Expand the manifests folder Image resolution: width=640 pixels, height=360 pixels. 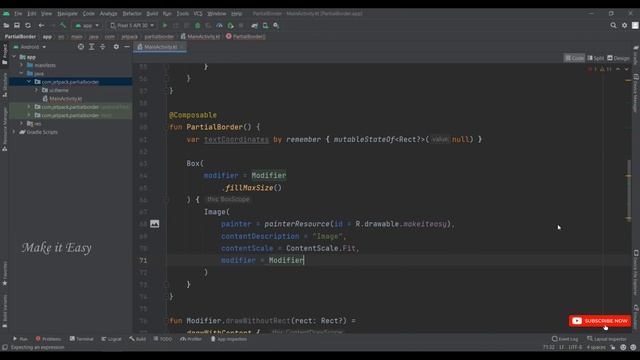[22, 65]
